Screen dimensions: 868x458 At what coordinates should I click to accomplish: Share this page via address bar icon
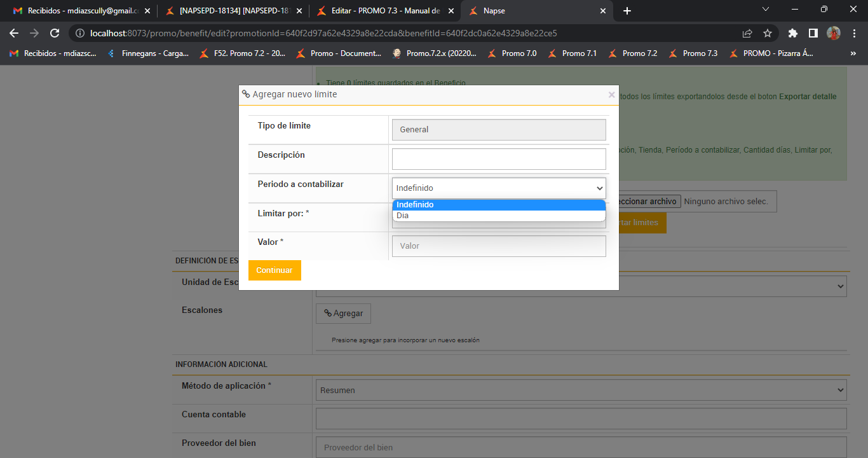[x=747, y=33]
